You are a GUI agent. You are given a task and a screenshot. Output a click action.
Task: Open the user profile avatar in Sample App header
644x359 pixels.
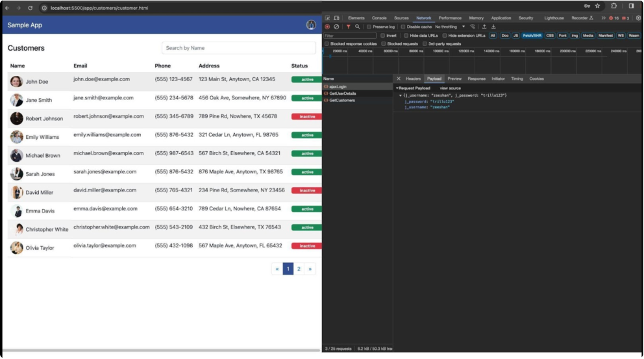[311, 25]
